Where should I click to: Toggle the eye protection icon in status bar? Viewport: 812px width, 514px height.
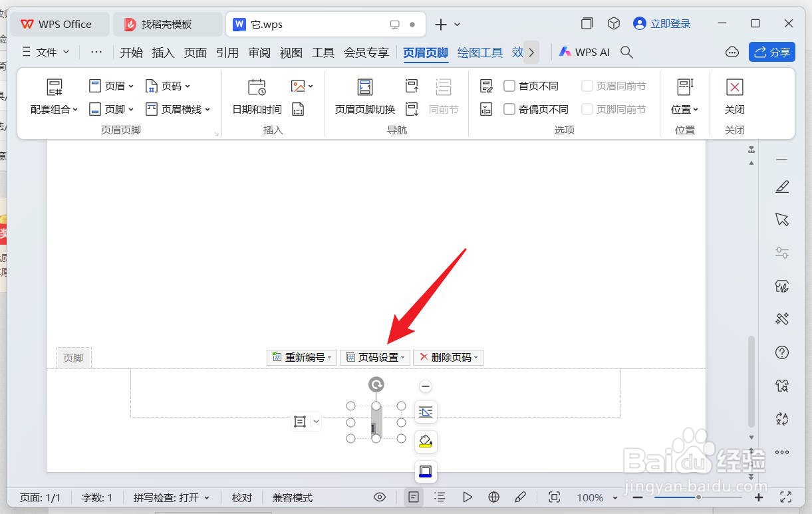click(x=379, y=497)
